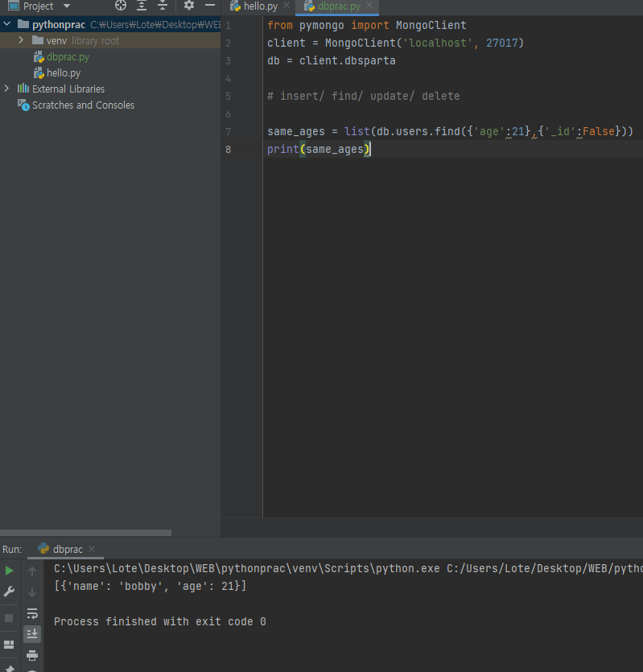Close the hello.py editor tab
The width and height of the screenshot is (643, 672).
[x=286, y=5]
